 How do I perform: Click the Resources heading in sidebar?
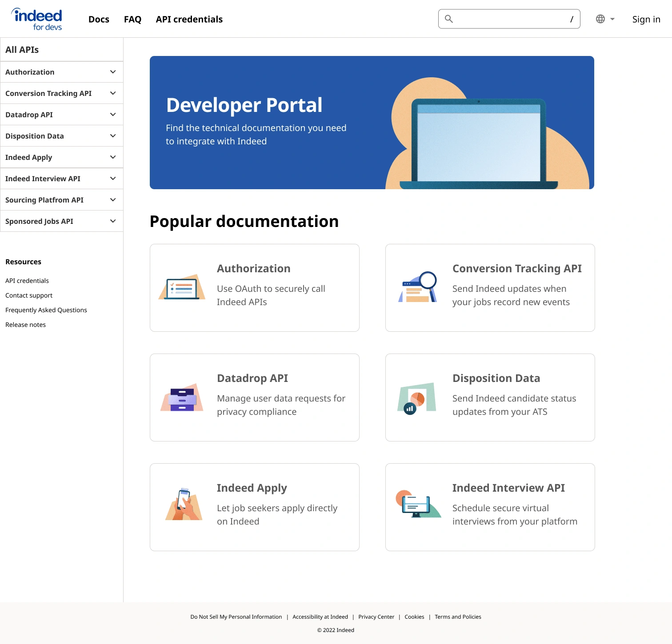pyautogui.click(x=23, y=262)
